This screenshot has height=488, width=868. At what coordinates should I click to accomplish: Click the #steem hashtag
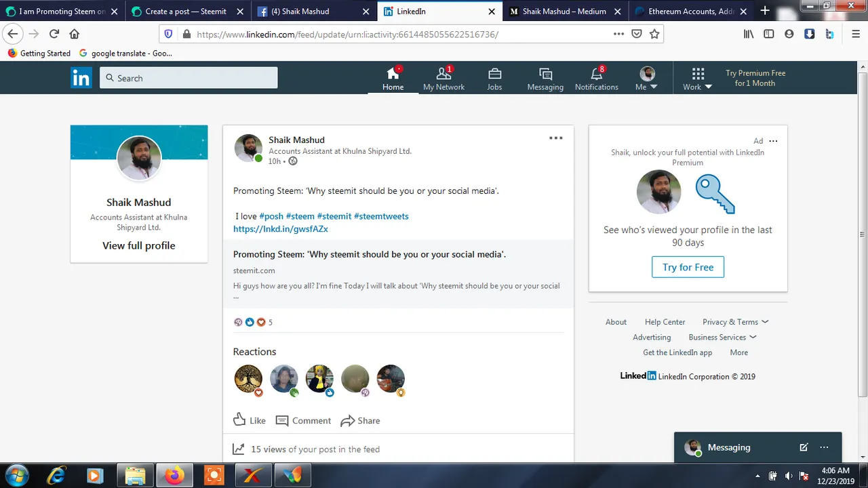click(300, 216)
